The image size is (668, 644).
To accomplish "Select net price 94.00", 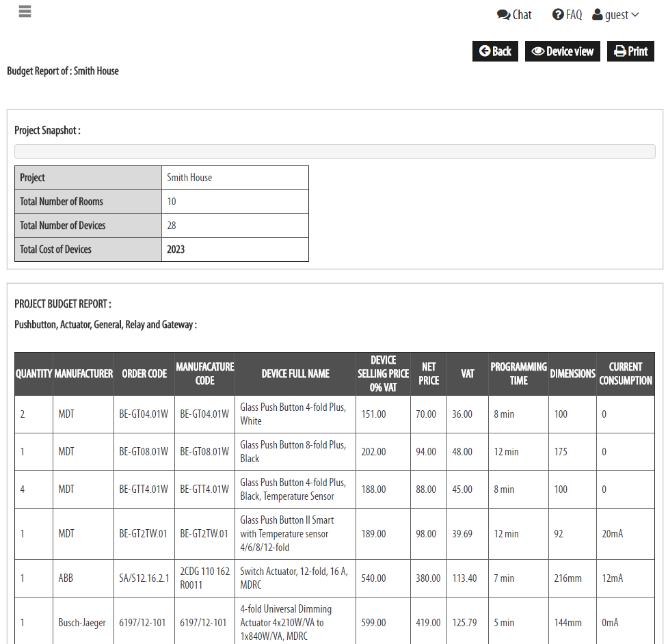I will pos(429,452).
